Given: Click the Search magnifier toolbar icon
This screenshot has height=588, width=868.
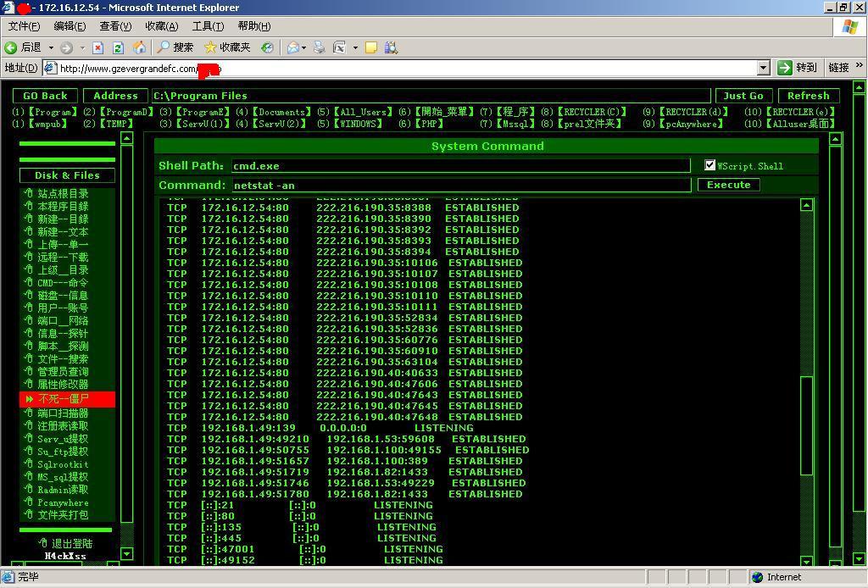Looking at the screenshot, I should click(163, 47).
